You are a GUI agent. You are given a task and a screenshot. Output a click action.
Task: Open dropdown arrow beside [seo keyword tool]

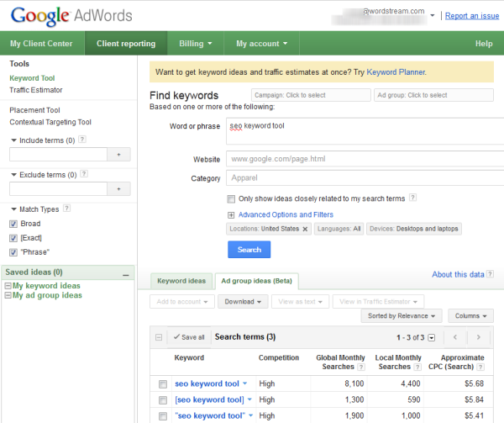[x=249, y=399]
